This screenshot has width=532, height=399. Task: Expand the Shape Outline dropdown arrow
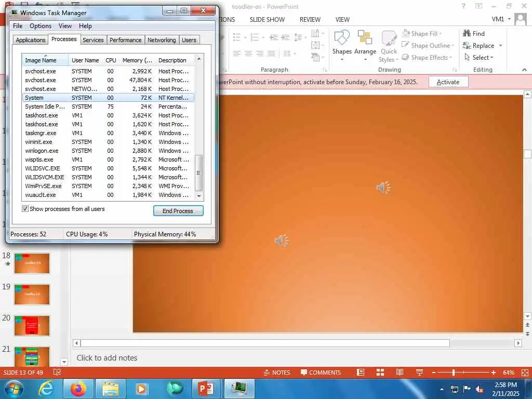click(453, 46)
